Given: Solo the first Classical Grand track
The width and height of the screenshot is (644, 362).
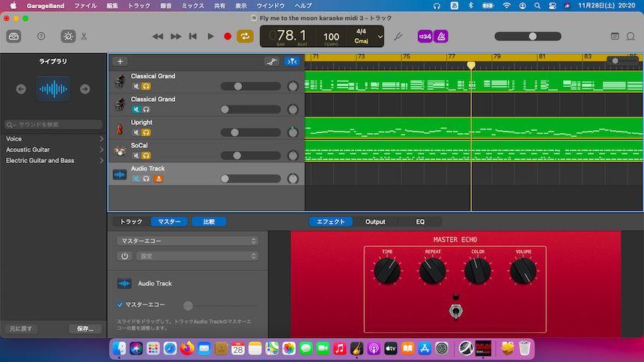Looking at the screenshot, I should point(146,86).
